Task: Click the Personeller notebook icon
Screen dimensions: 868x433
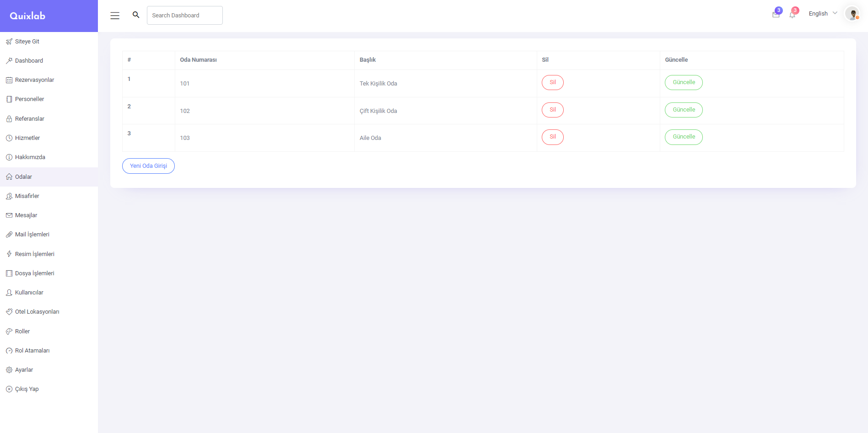Action: coord(9,99)
